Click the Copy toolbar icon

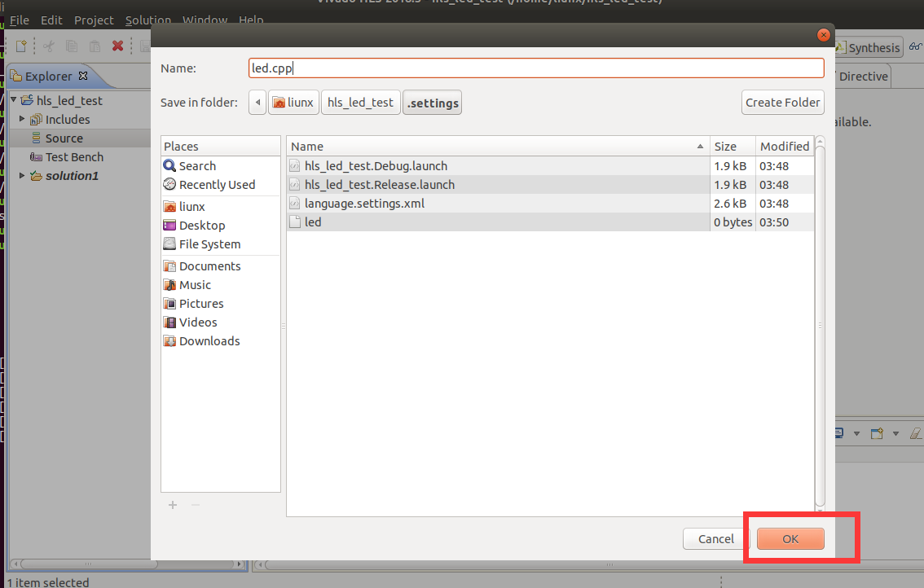[72, 46]
